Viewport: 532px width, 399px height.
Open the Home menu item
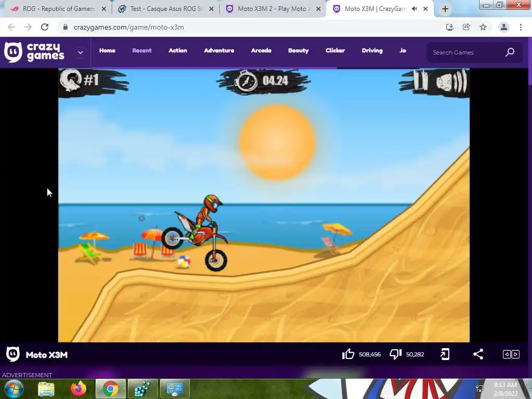107,50
